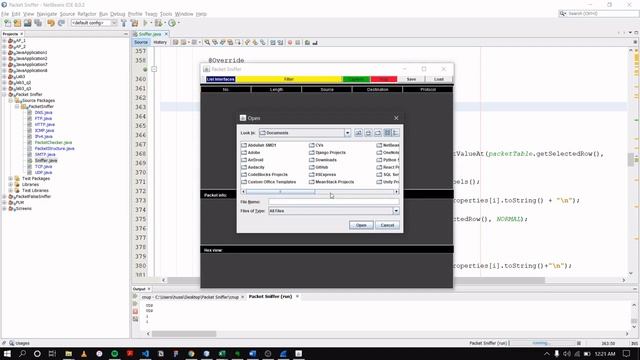Click the volume icon in system tray
Image resolution: width=640 pixels, height=360 pixels.
[567, 353]
